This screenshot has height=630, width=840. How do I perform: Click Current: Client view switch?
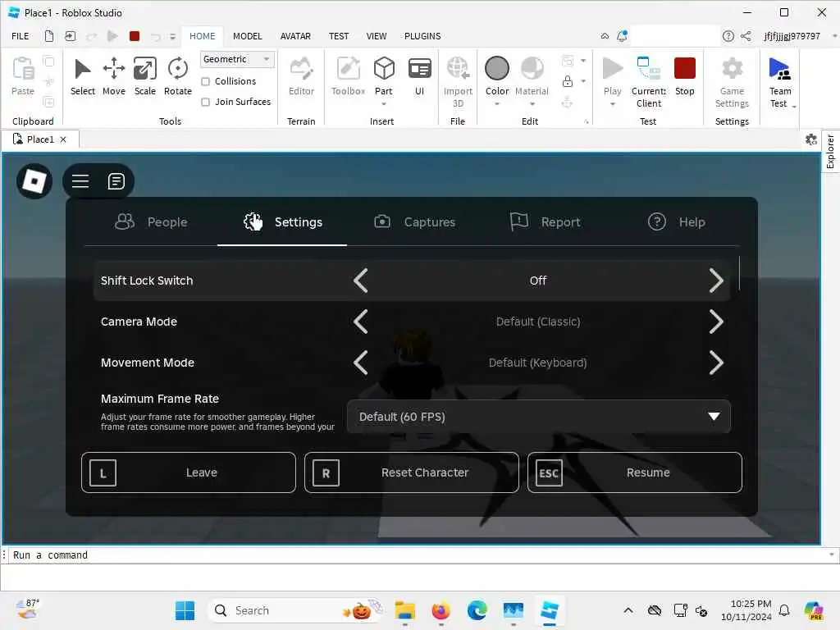(x=649, y=82)
